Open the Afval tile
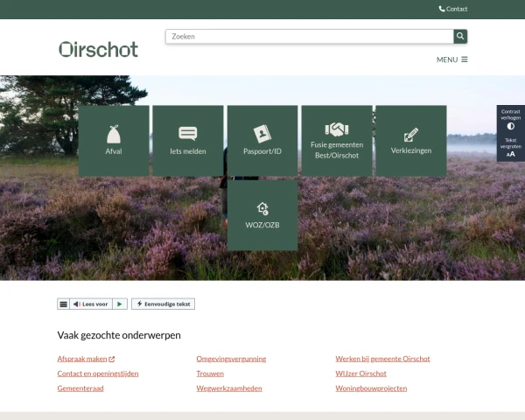The image size is (525, 420). [114, 141]
